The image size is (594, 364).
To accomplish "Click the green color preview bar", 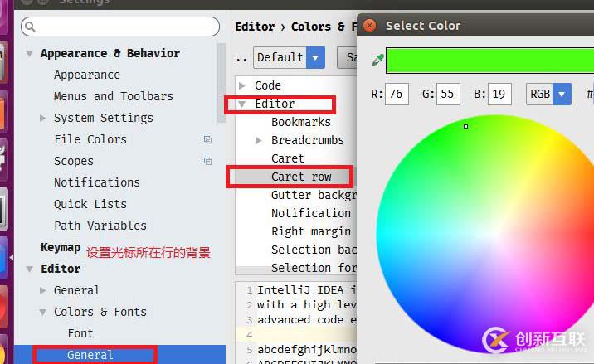I will 490,61.
